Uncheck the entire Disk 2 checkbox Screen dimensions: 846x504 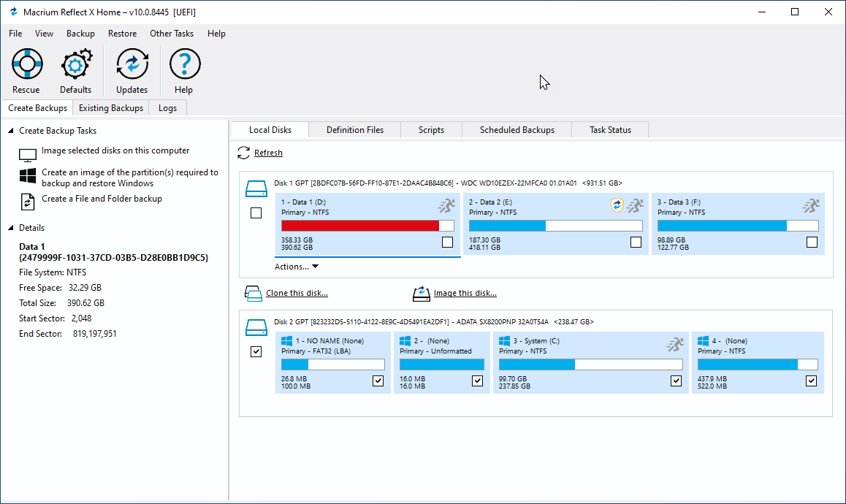tap(256, 352)
